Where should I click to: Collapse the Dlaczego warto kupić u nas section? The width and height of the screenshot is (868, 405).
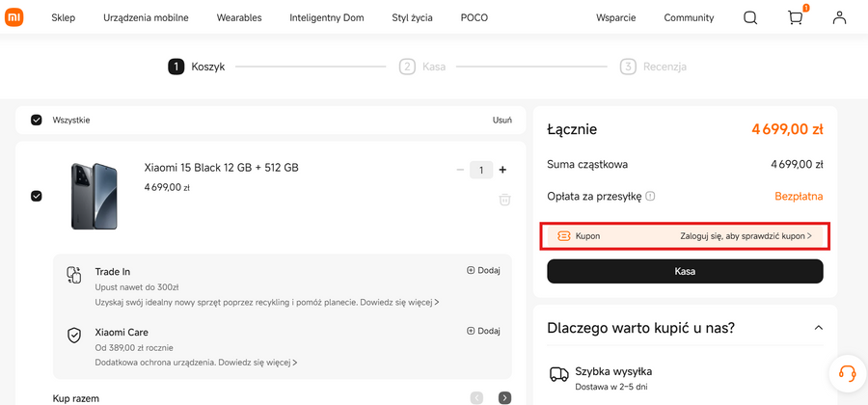(819, 328)
